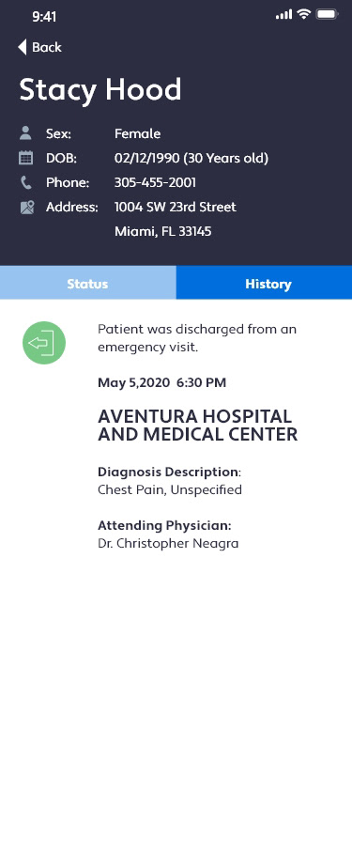Switch to the Status tab
This screenshot has width=352, height=868.
88,283
